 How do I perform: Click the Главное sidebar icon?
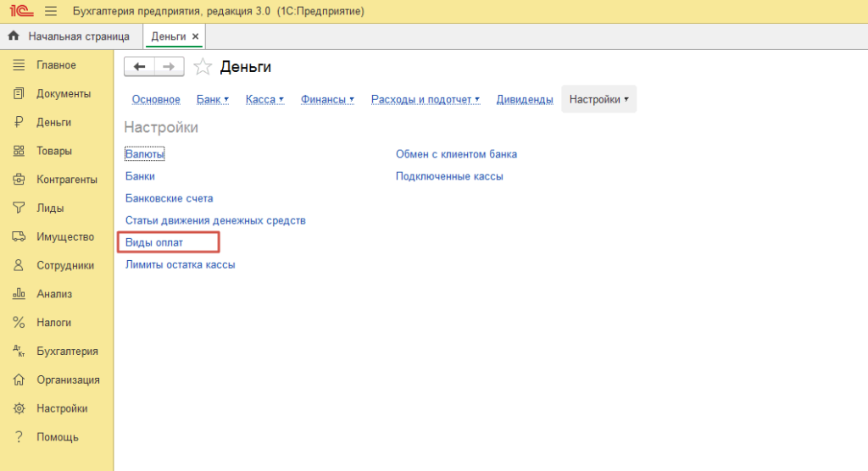19,64
